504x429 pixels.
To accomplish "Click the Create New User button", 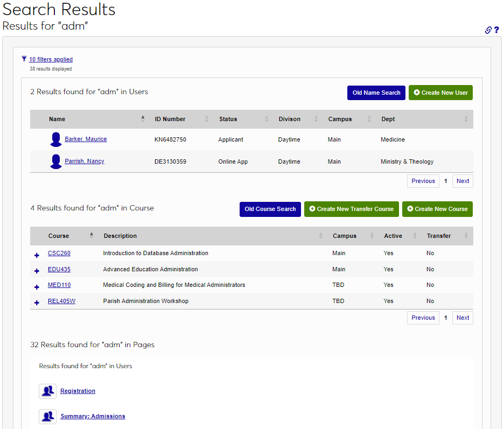I will [440, 93].
